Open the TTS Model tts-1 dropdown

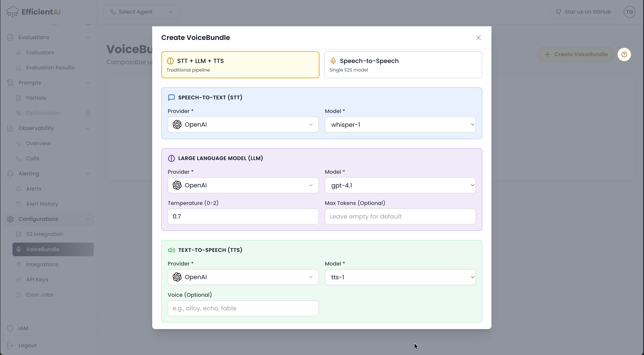400,277
